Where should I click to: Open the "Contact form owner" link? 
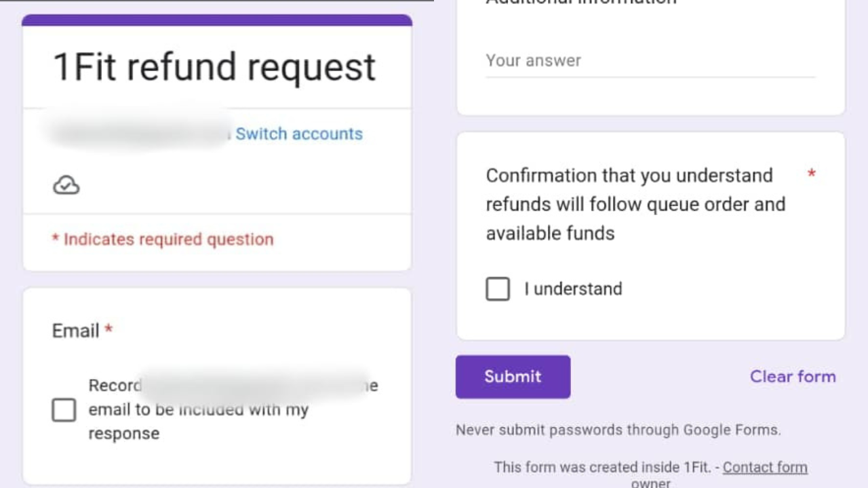(765, 467)
